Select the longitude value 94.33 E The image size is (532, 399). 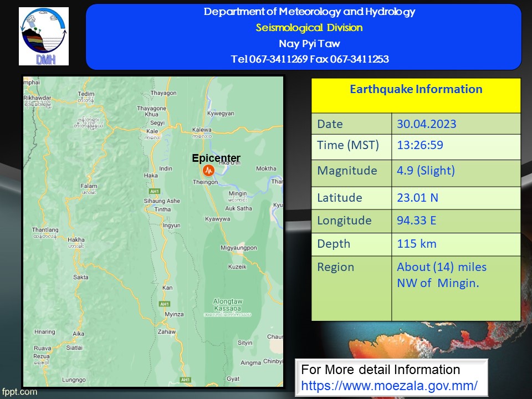pos(416,221)
